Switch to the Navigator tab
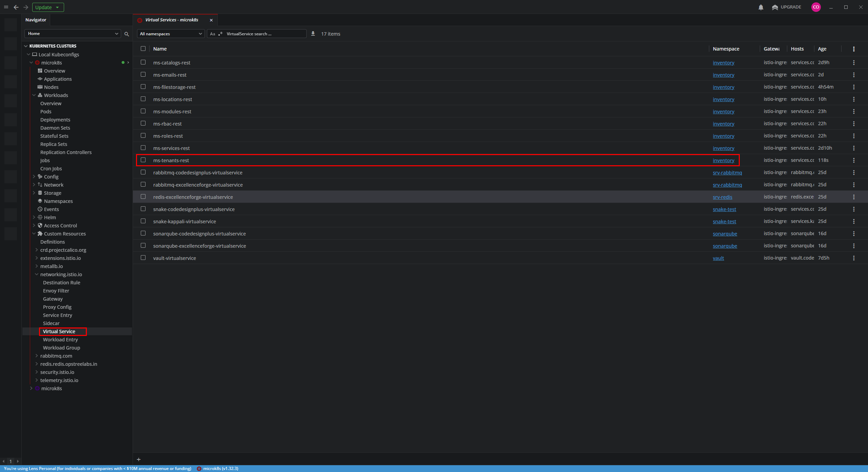Screen dimensions: 868x472 pos(36,20)
